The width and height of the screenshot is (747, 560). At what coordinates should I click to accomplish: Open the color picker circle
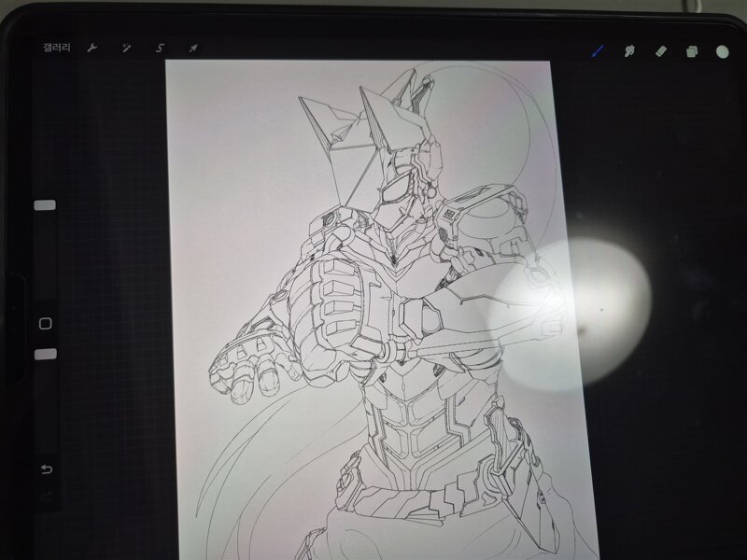pos(722,52)
